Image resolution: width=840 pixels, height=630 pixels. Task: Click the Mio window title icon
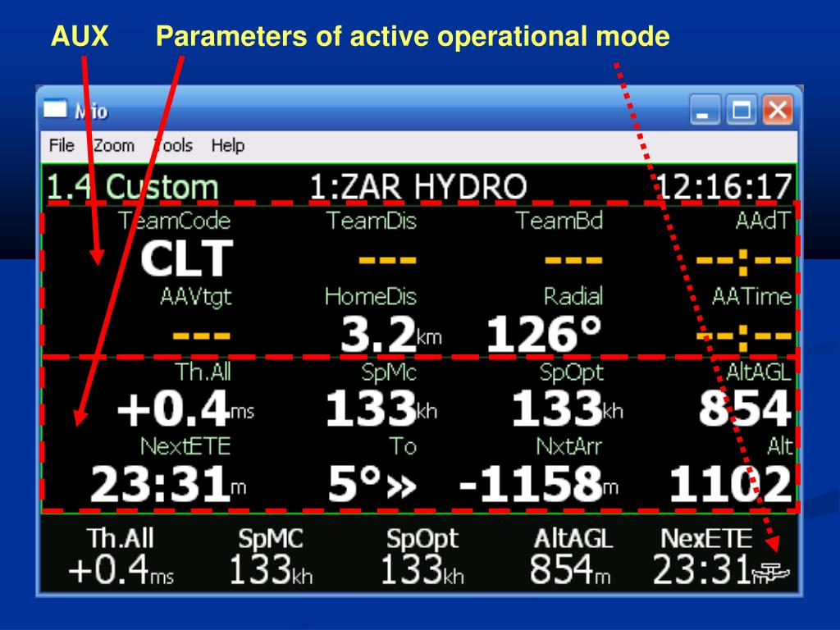55,109
